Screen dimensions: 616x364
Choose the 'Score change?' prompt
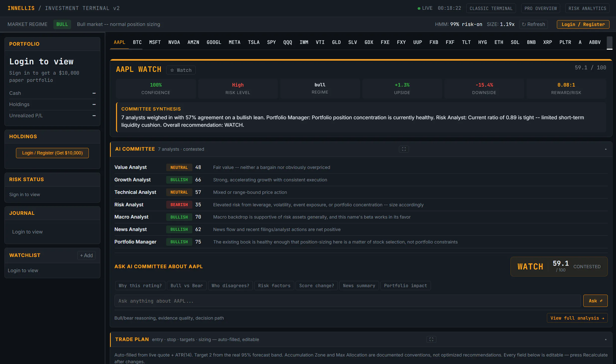click(x=317, y=286)
